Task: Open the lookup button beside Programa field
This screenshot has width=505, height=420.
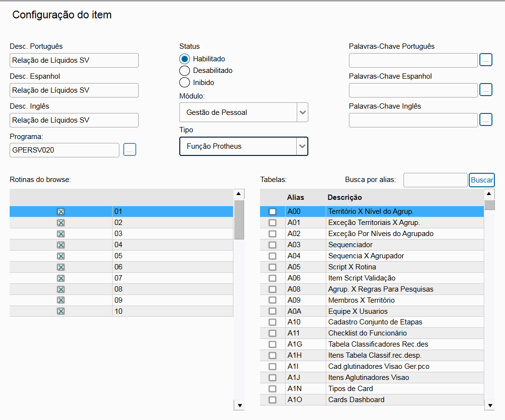Action: tap(130, 150)
